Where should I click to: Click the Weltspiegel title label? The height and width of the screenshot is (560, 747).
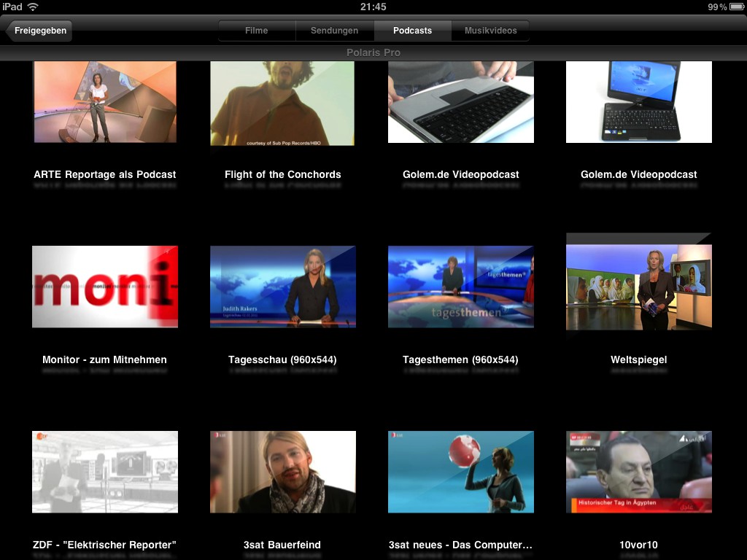click(x=638, y=359)
